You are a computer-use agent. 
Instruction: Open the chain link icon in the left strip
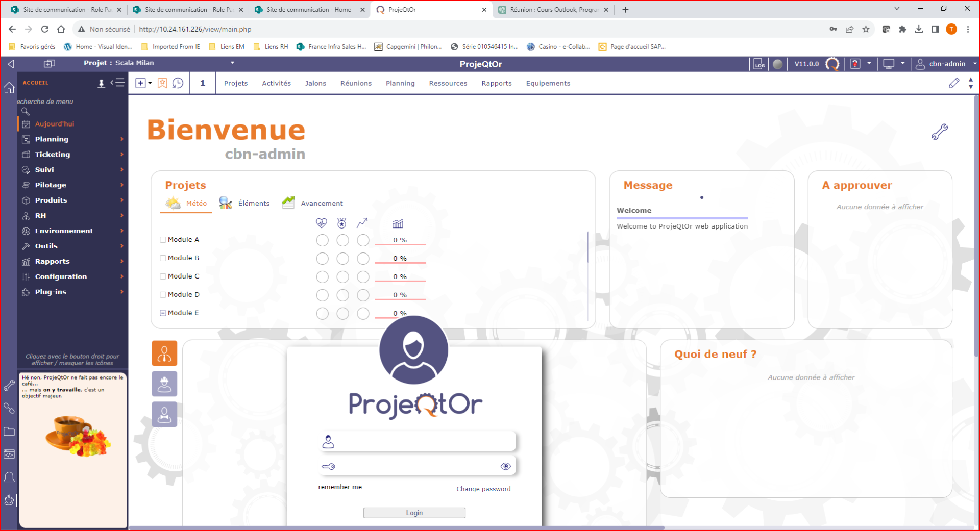[9, 408]
